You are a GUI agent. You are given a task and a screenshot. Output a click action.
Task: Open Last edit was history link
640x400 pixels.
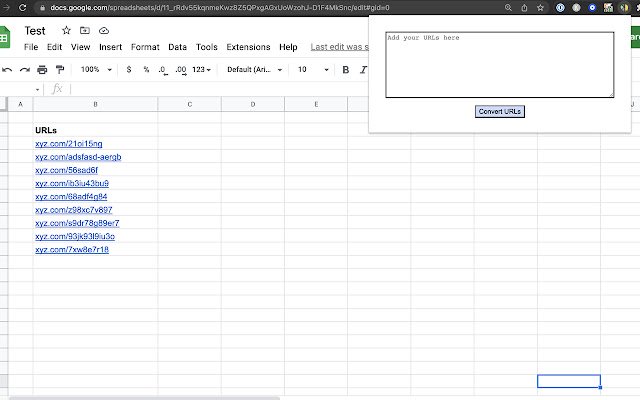tap(339, 47)
